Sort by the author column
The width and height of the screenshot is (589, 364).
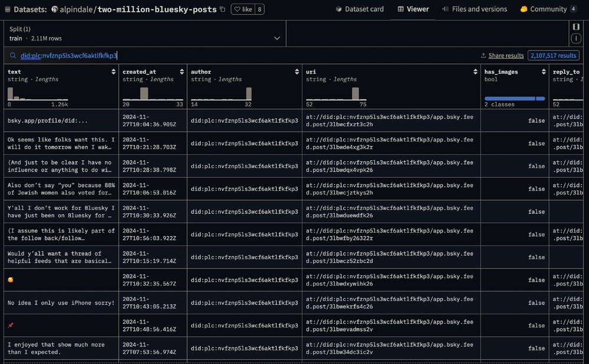point(297,72)
